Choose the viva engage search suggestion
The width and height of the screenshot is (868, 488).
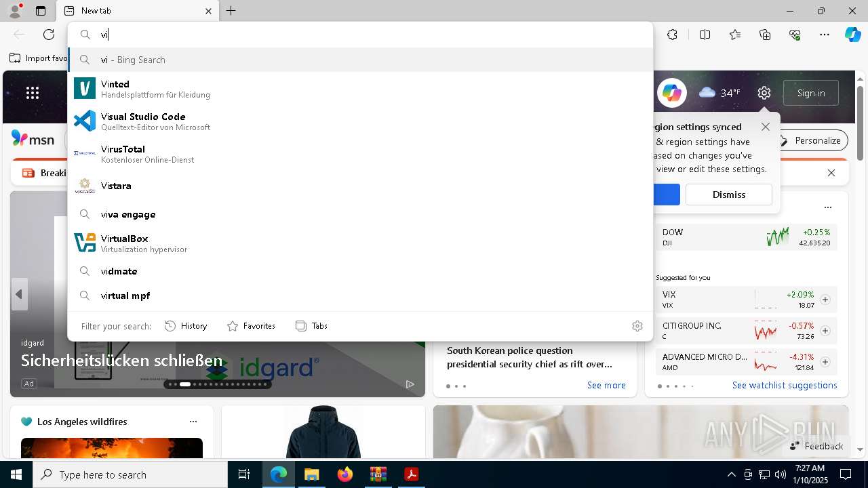[x=360, y=214]
